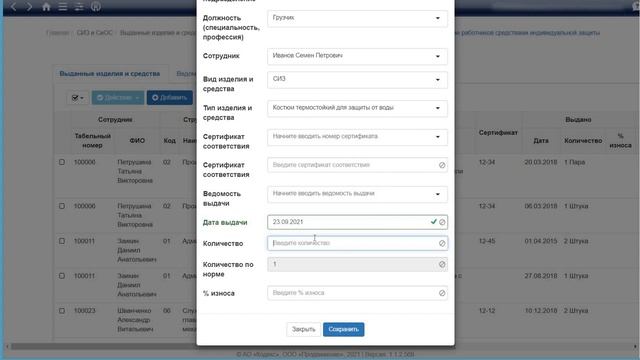Open Сотрудник dropdown Иванов Семен Петрович
The width and height of the screenshot is (640, 360).
[x=357, y=56]
